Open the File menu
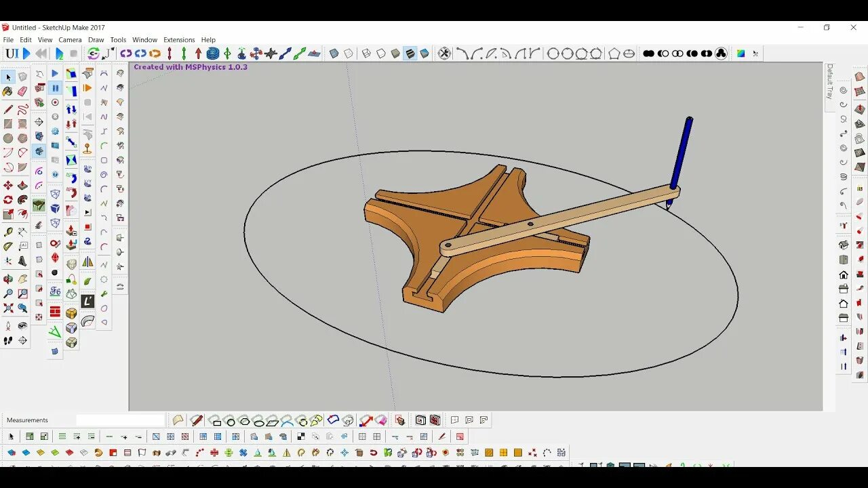868x488 pixels. [x=8, y=40]
